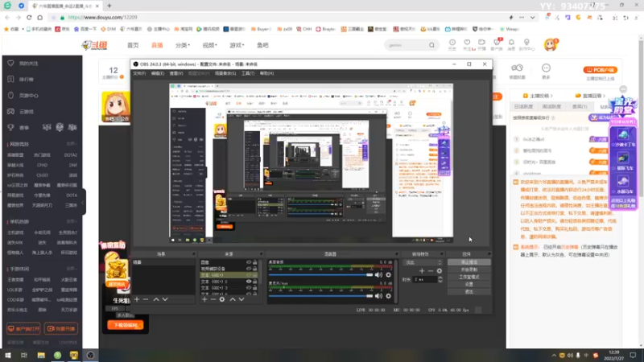Image resolution: width=644 pixels, height=362 pixels.
Task: Click Douyu search magnifier icon
Action: click(x=431, y=45)
